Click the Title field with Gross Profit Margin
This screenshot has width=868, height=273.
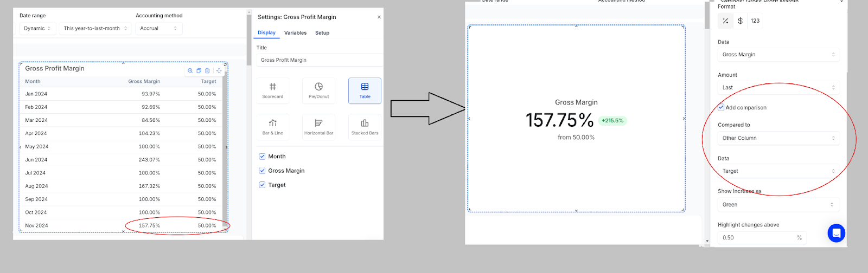tap(319, 60)
